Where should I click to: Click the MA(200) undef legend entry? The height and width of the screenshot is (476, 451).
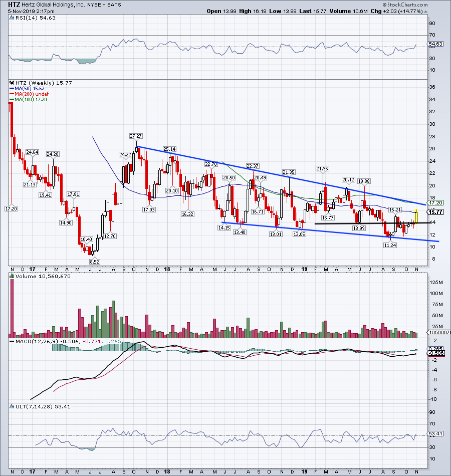pos(29,94)
